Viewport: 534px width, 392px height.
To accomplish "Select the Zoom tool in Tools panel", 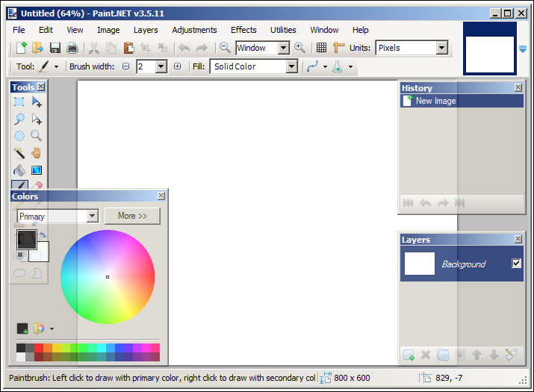I will click(37, 136).
